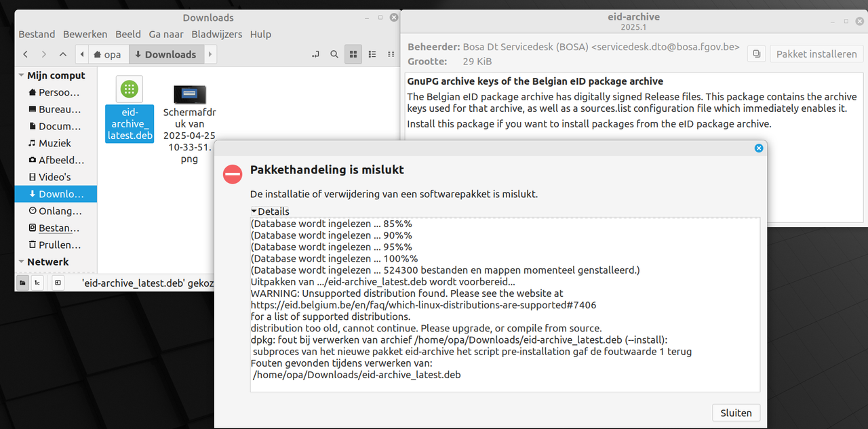Open the file search magnifier
Screen dimensions: 868x429
pyautogui.click(x=334, y=54)
